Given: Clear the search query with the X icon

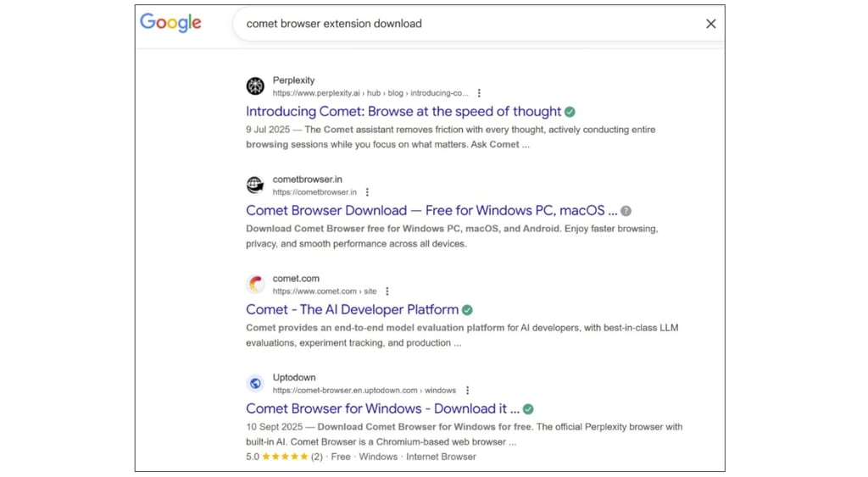Looking at the screenshot, I should pos(711,24).
